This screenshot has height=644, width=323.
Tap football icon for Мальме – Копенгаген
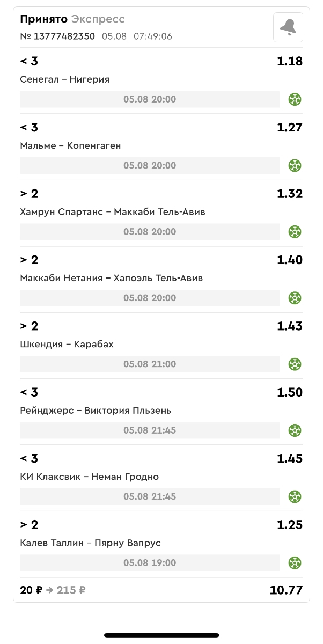tap(295, 165)
